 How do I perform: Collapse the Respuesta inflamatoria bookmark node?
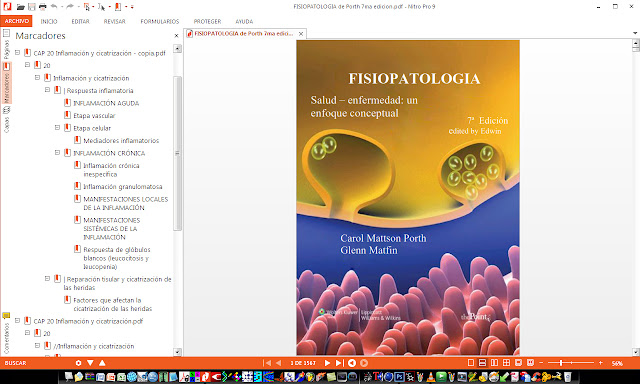(x=47, y=90)
